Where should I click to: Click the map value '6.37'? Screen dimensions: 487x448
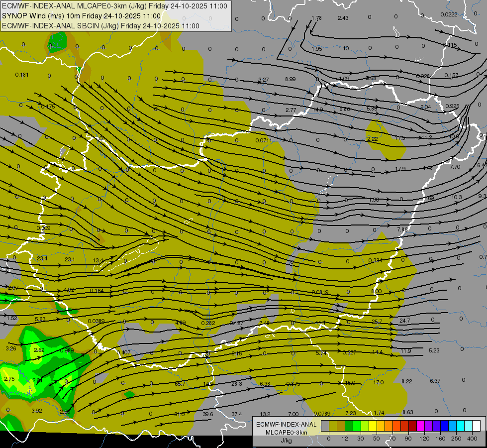pyautogui.click(x=435, y=381)
